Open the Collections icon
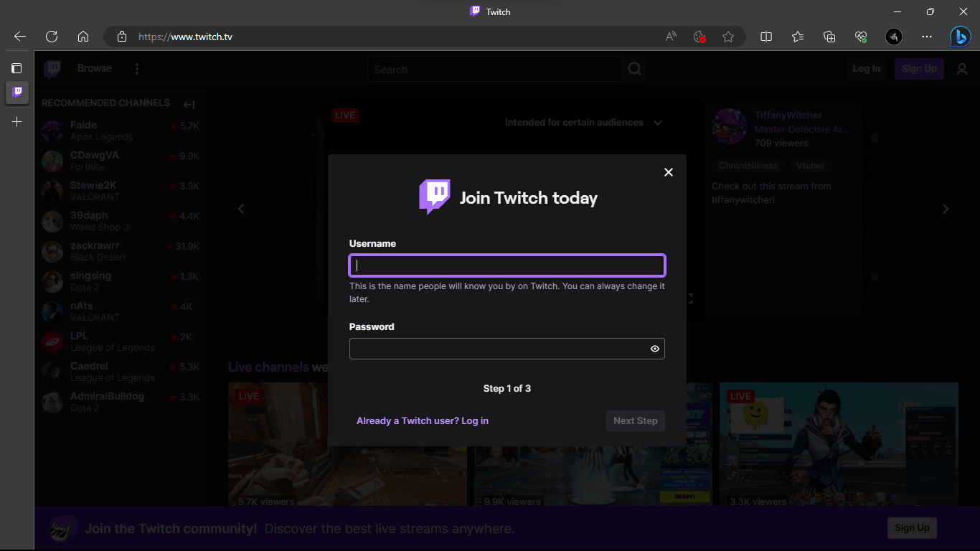 829,37
